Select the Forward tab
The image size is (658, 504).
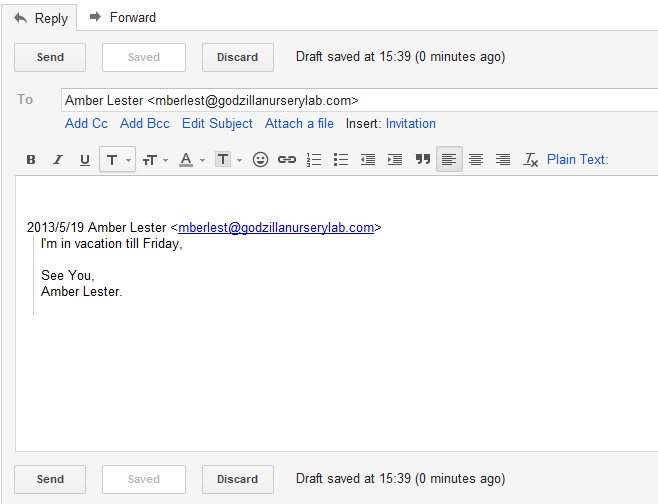123,17
